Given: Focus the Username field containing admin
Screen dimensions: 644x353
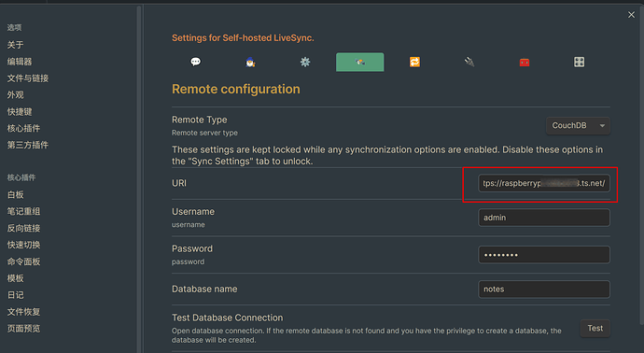Looking at the screenshot, I should [x=544, y=218].
